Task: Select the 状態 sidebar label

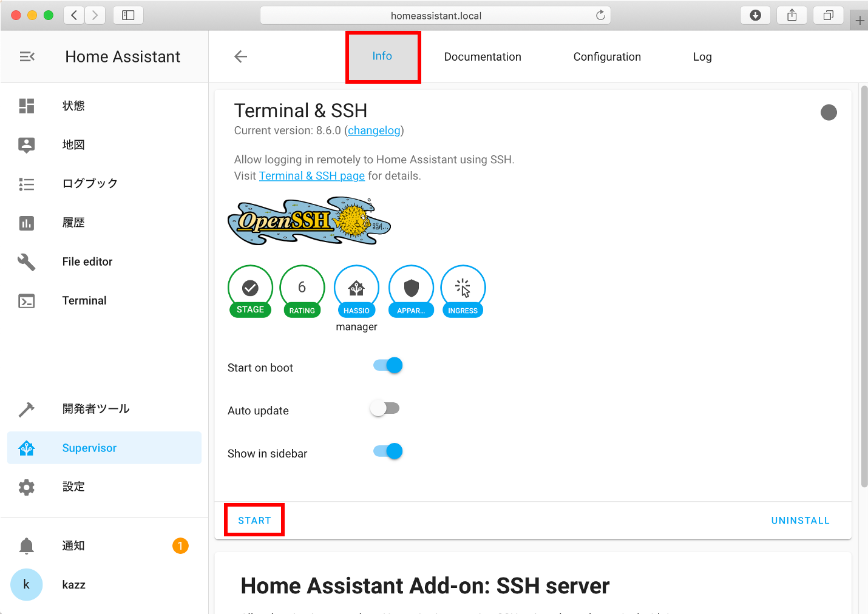Action: tap(73, 106)
